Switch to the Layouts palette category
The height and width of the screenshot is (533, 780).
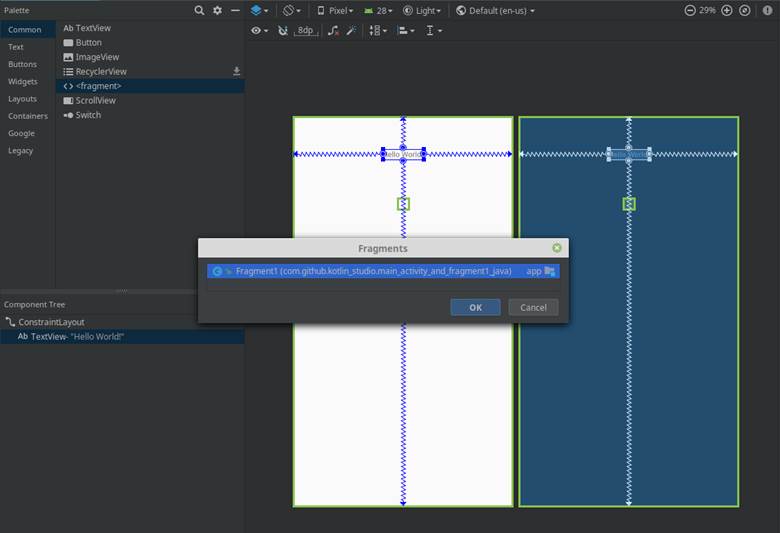click(x=23, y=99)
